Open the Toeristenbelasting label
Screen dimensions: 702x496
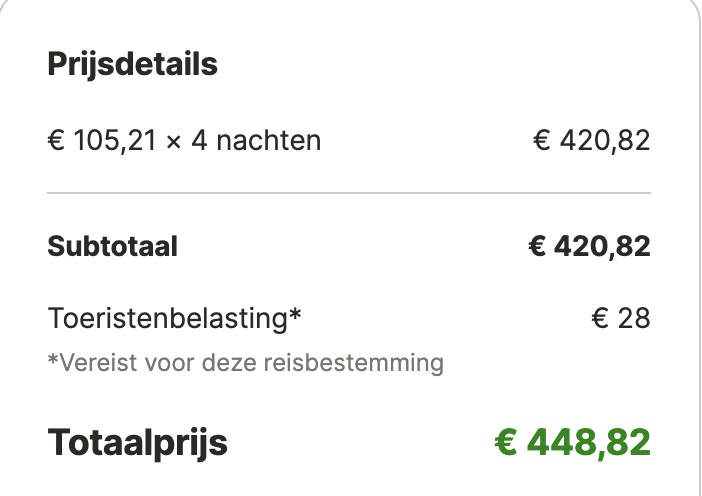click(174, 319)
